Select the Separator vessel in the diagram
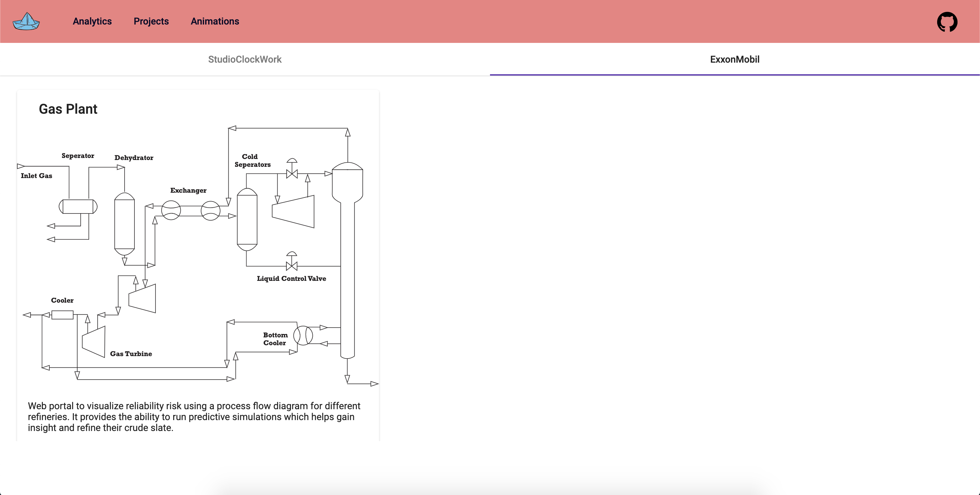Screen dimensions: 980x495 coord(78,207)
